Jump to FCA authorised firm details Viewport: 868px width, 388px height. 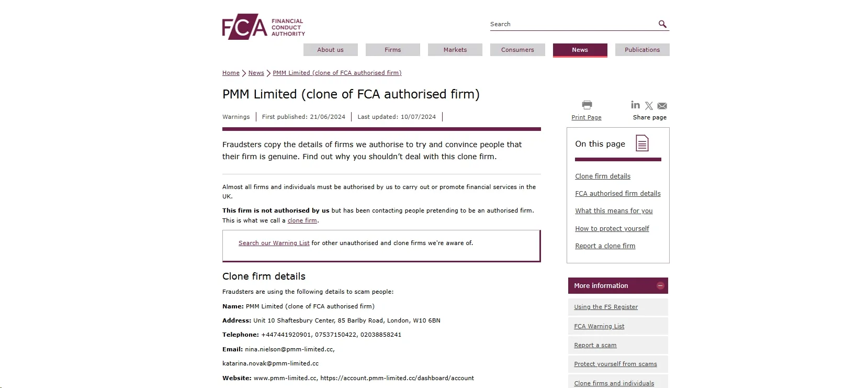coord(618,194)
